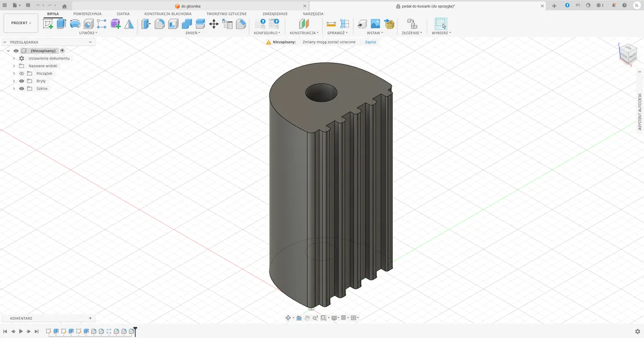Switch to the POWIERZCHNIA tab

(87, 14)
